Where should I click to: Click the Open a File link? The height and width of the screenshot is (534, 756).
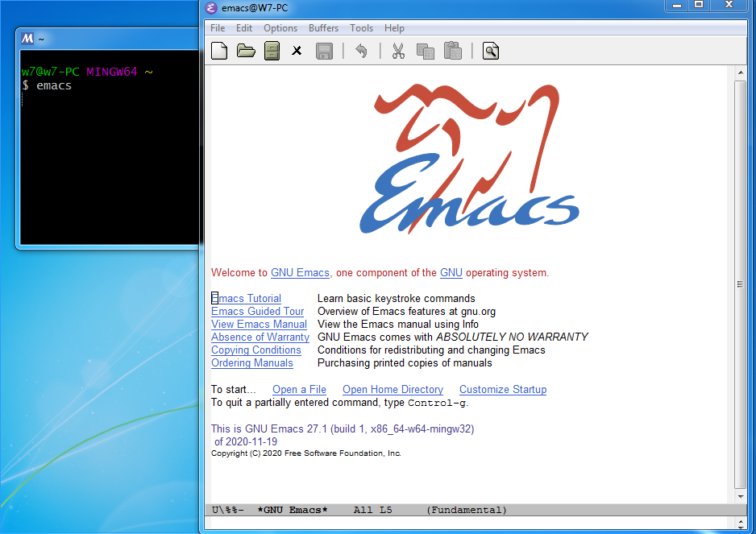click(x=299, y=389)
